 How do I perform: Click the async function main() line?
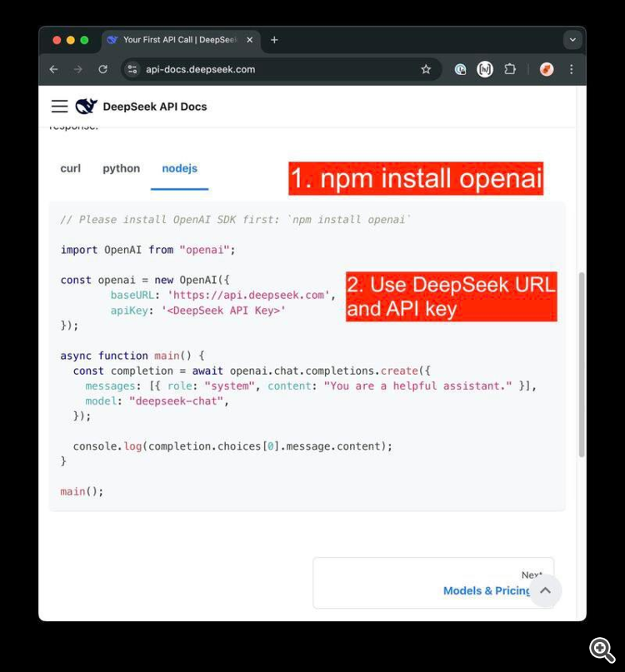point(132,356)
